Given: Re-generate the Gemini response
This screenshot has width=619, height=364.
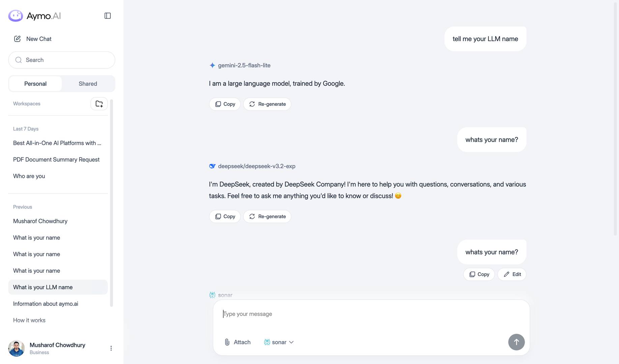Looking at the screenshot, I should (267, 104).
